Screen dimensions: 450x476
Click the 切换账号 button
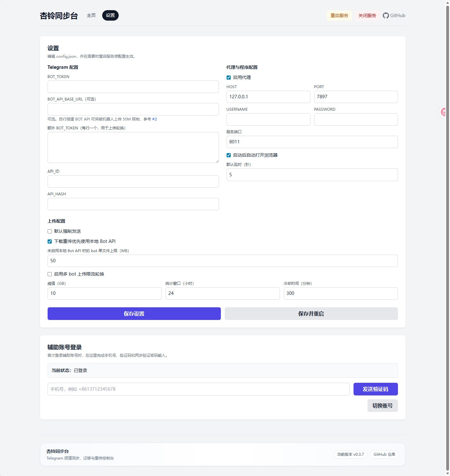tap(382, 406)
